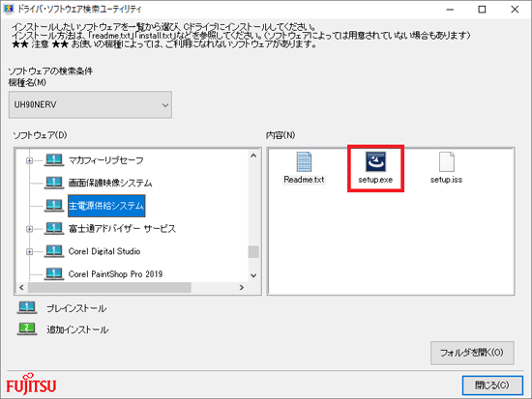
Task: Select Corel Digital Studio in the list
Action: tap(104, 251)
